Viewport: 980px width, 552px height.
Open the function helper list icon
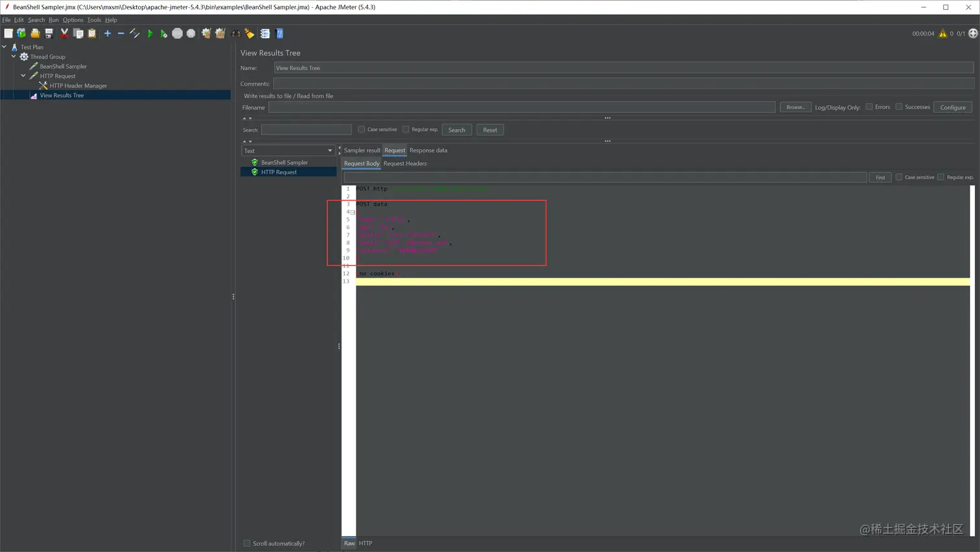(x=265, y=33)
